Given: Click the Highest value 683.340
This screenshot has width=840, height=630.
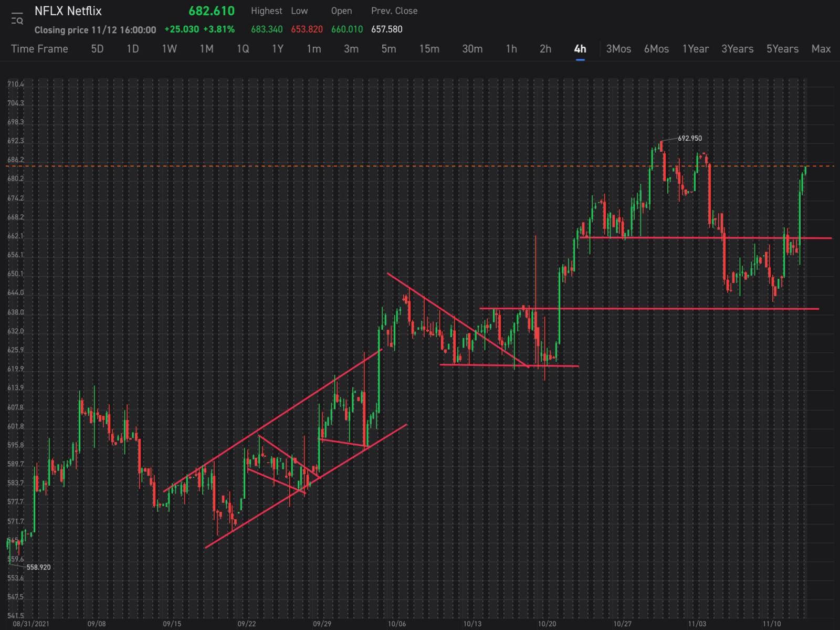Looking at the screenshot, I should tap(267, 29).
